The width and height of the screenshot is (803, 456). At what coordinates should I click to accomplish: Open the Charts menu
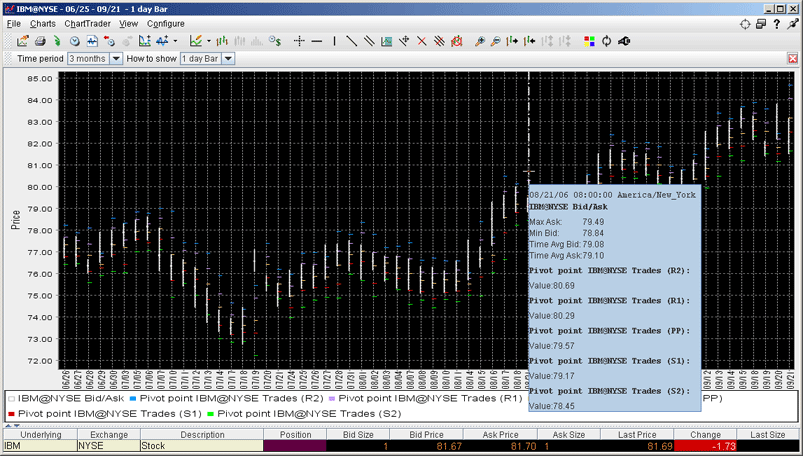click(x=43, y=24)
